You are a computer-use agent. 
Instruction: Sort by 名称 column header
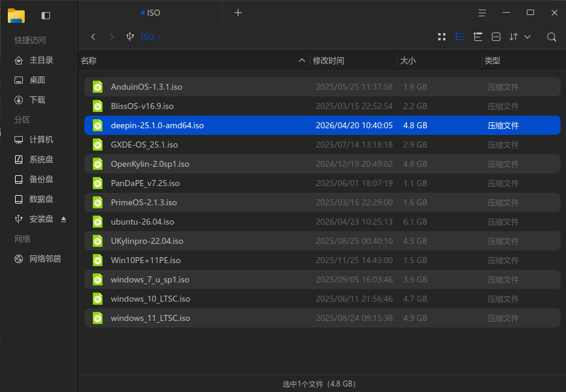click(194, 61)
